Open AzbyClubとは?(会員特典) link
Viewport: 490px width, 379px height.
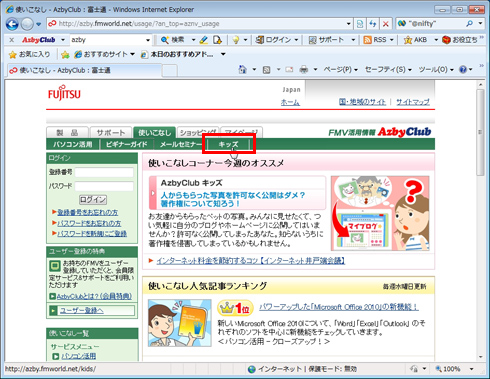point(94,296)
